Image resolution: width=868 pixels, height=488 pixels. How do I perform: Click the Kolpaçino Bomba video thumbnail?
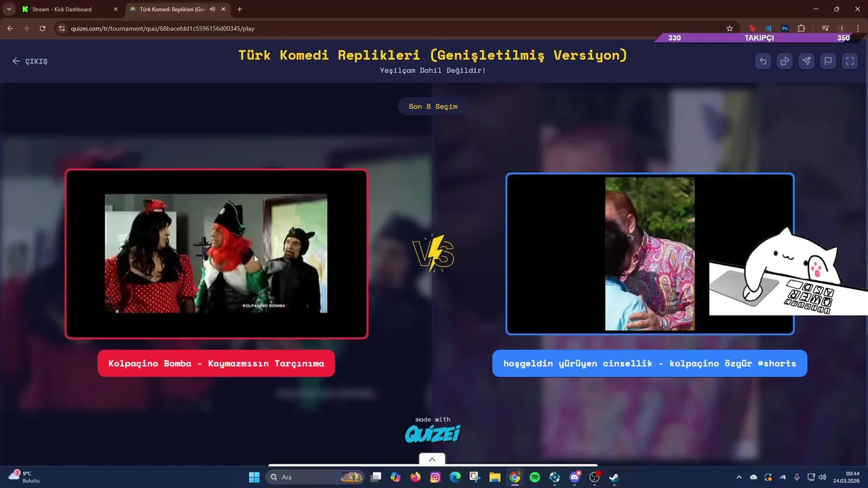pyautogui.click(x=216, y=254)
